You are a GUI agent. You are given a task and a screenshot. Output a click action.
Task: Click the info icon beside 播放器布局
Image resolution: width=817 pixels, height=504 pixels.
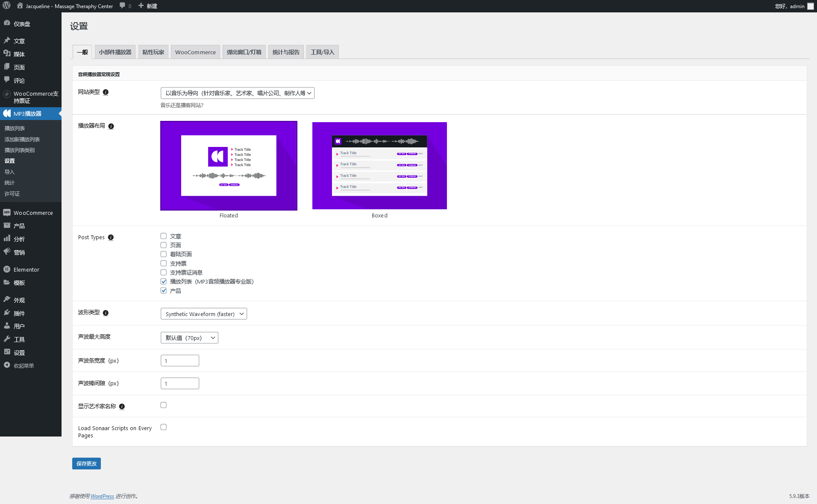coord(111,126)
